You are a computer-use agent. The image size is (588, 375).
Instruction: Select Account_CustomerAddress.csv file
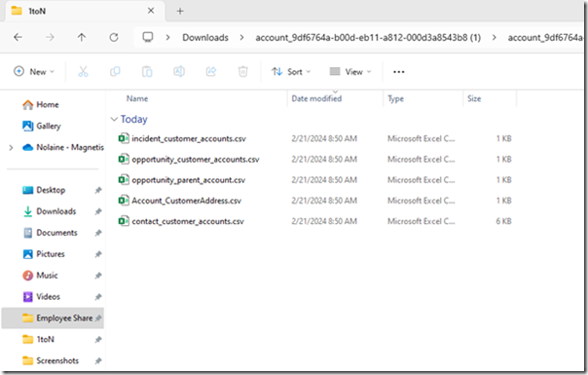coord(186,201)
